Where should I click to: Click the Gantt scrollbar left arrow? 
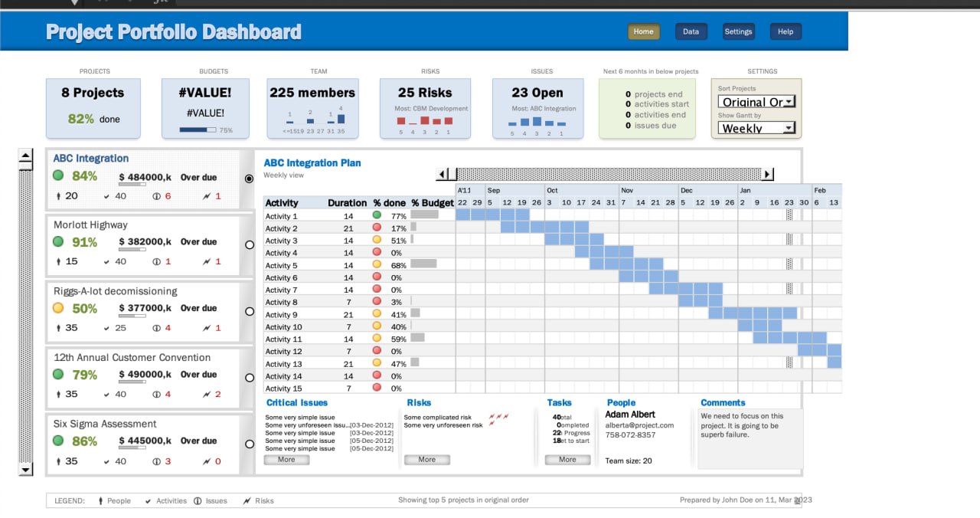(442, 174)
